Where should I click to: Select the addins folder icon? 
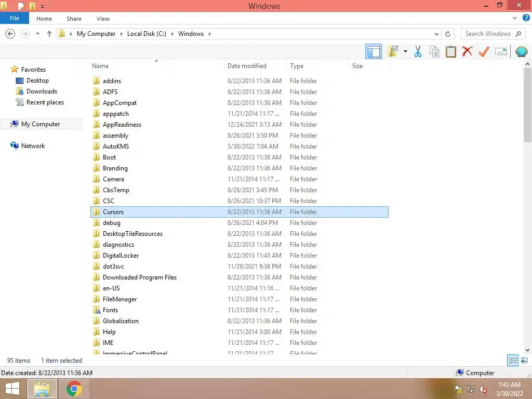[x=96, y=81]
